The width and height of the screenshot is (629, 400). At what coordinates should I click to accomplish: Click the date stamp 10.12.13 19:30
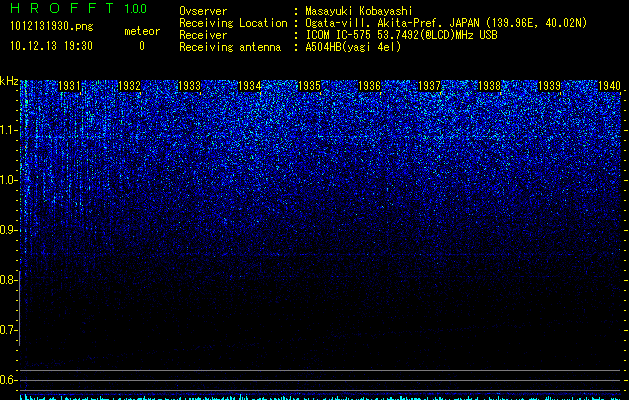coord(51,46)
